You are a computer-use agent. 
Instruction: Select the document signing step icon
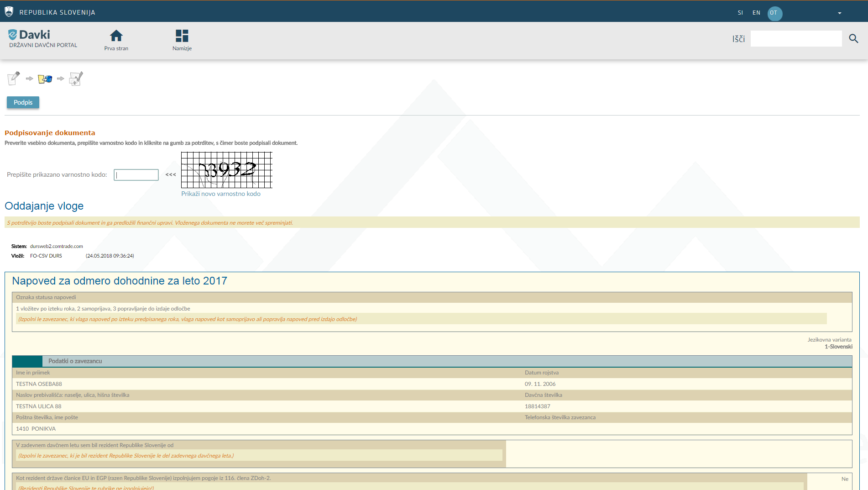point(76,79)
